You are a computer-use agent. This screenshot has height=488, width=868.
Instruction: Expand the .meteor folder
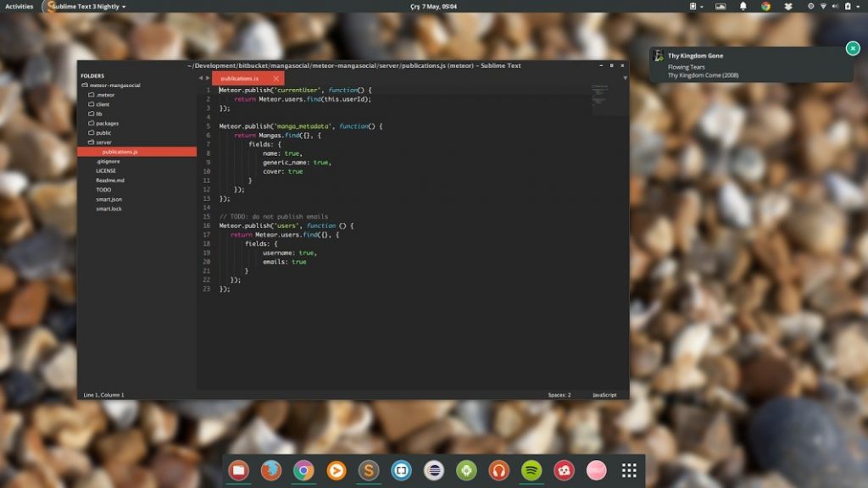click(x=104, y=95)
